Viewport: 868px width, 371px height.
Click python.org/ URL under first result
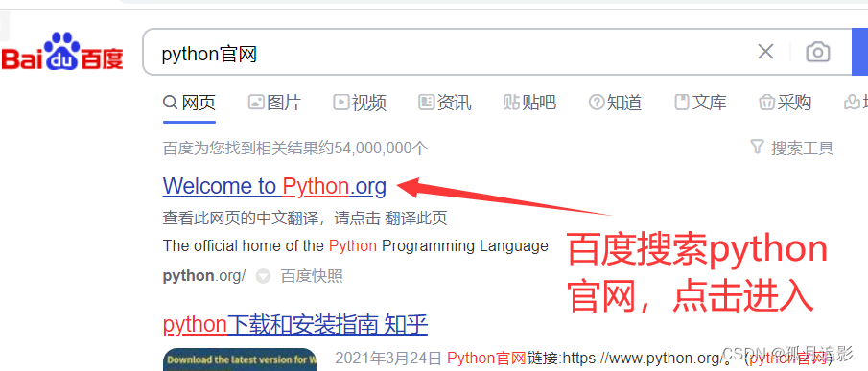point(203,276)
